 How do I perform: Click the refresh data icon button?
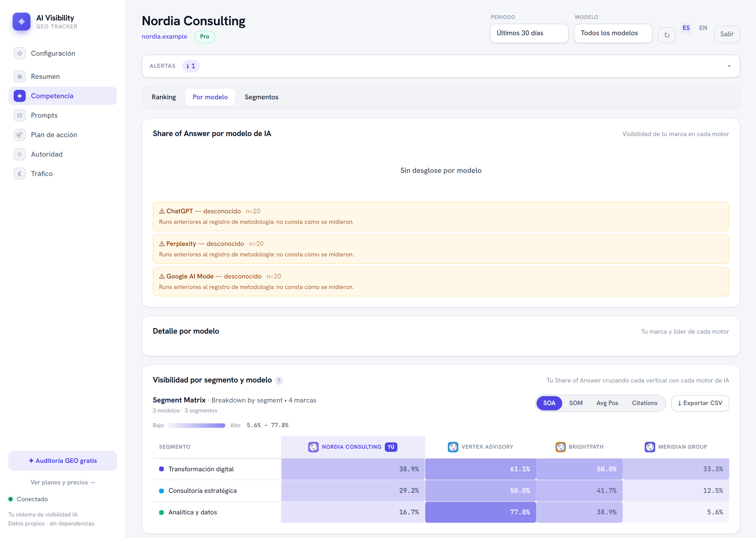point(667,35)
